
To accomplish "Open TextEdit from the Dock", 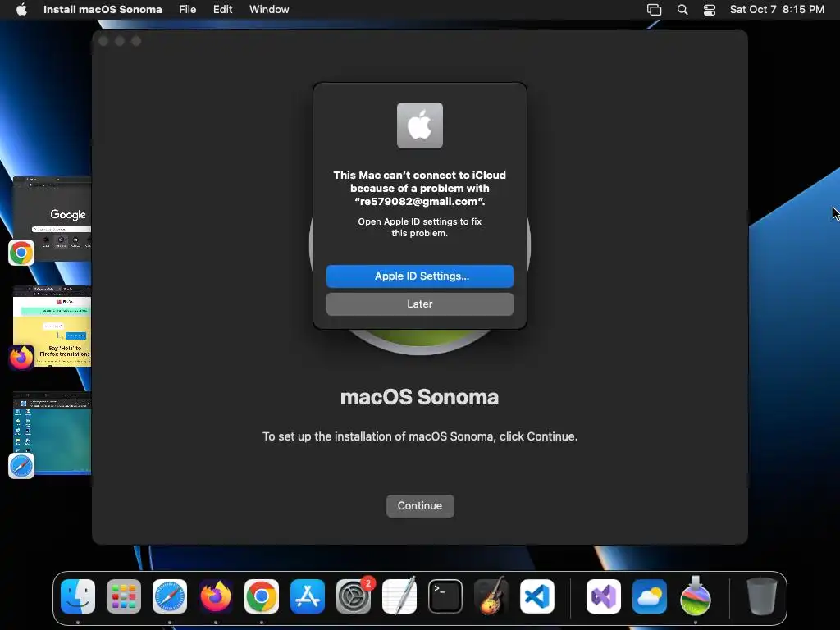I will pos(399,596).
